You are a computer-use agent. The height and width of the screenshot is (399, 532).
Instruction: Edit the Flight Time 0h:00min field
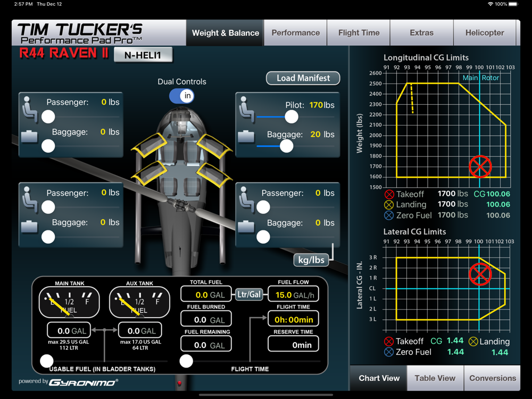click(294, 319)
